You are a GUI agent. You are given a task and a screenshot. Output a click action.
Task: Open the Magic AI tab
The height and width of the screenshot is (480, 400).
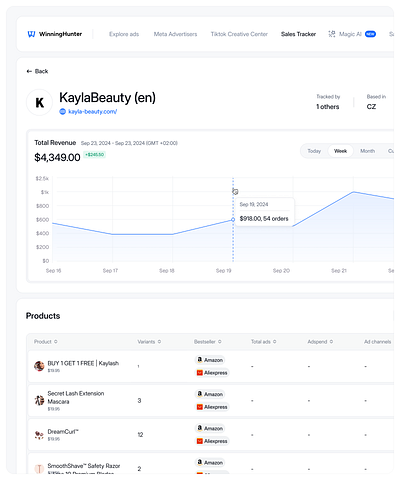(x=350, y=34)
